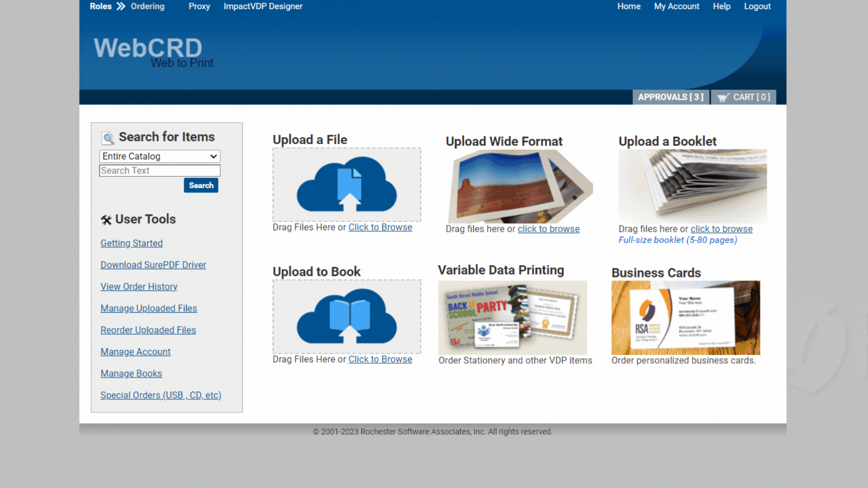The height and width of the screenshot is (488, 868).
Task: Open the Manage Account link
Action: pyautogui.click(x=136, y=352)
